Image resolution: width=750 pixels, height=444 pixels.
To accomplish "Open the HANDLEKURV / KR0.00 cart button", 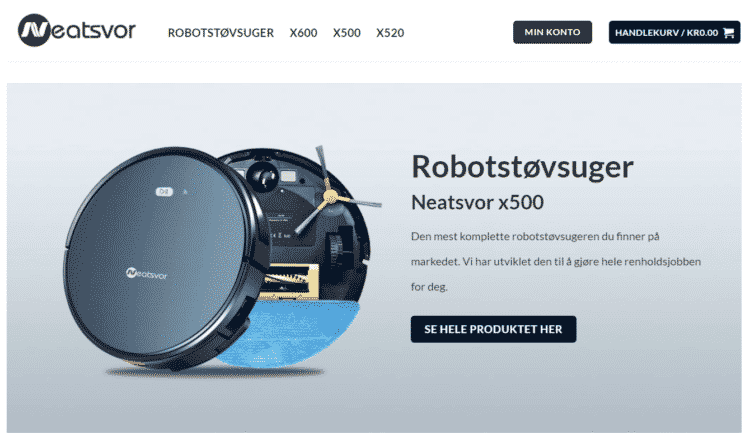I will pyautogui.click(x=674, y=32).
